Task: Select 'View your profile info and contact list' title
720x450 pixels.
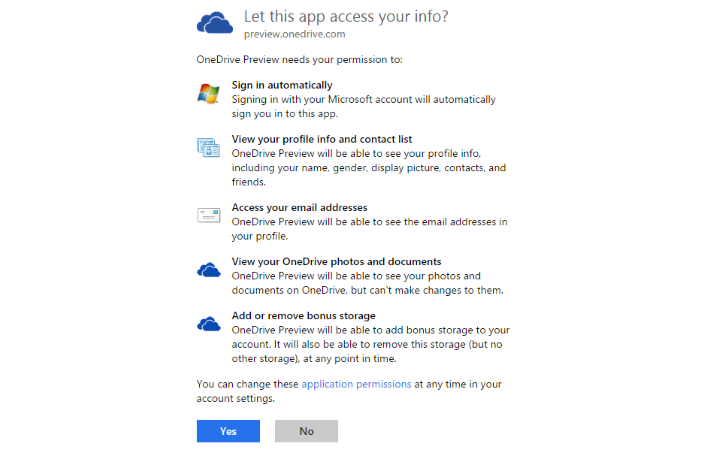Action: tap(322, 139)
